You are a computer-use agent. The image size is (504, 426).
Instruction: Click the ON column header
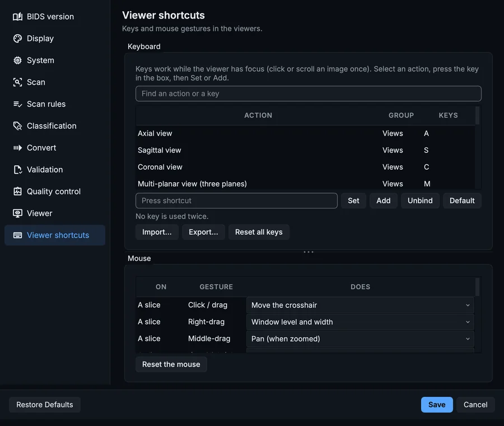(x=161, y=286)
